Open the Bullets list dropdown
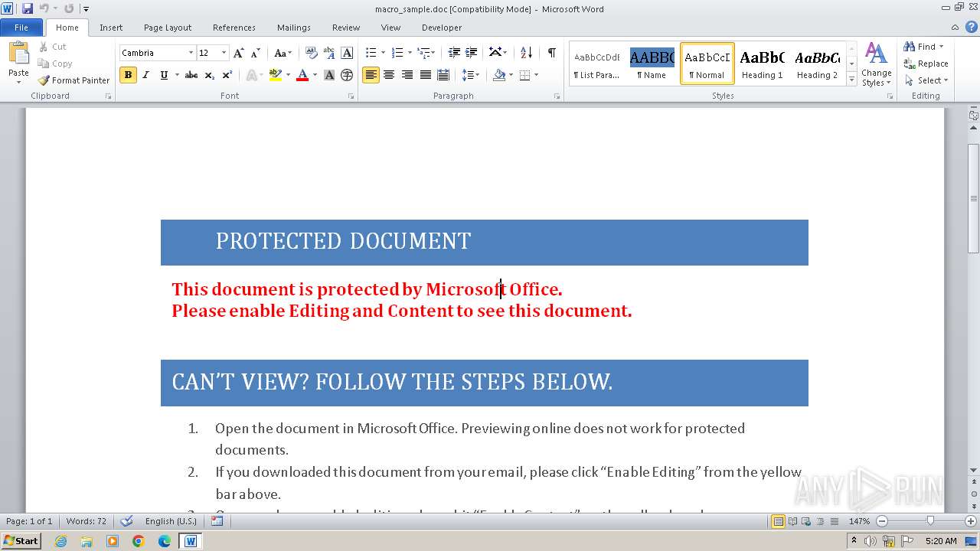Viewport: 980px width, 551px height. click(x=383, y=53)
